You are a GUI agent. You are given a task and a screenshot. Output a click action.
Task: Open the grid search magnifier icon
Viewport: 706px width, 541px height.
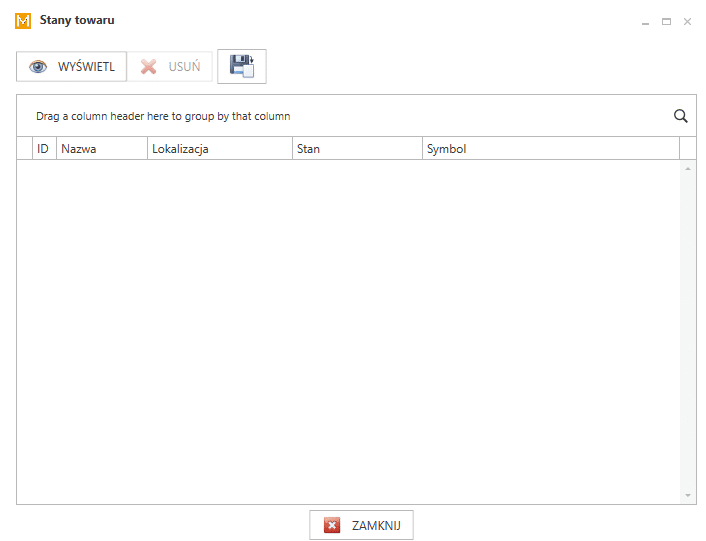pyautogui.click(x=680, y=116)
